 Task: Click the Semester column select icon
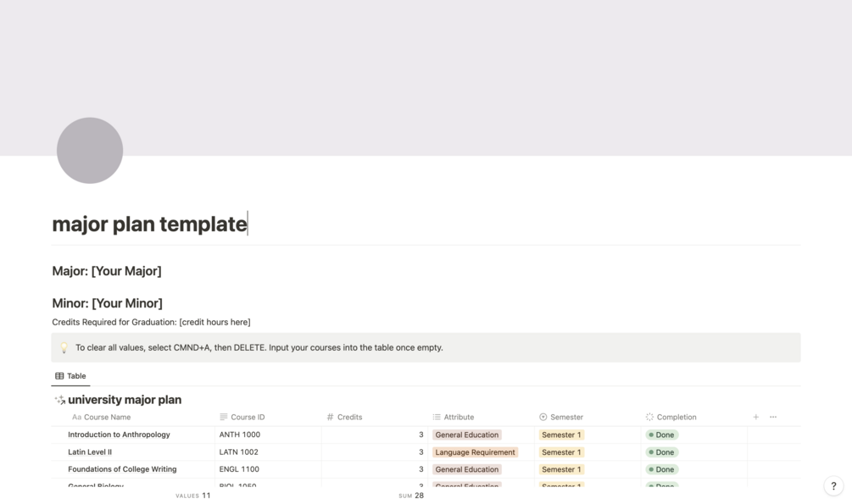[x=543, y=417]
